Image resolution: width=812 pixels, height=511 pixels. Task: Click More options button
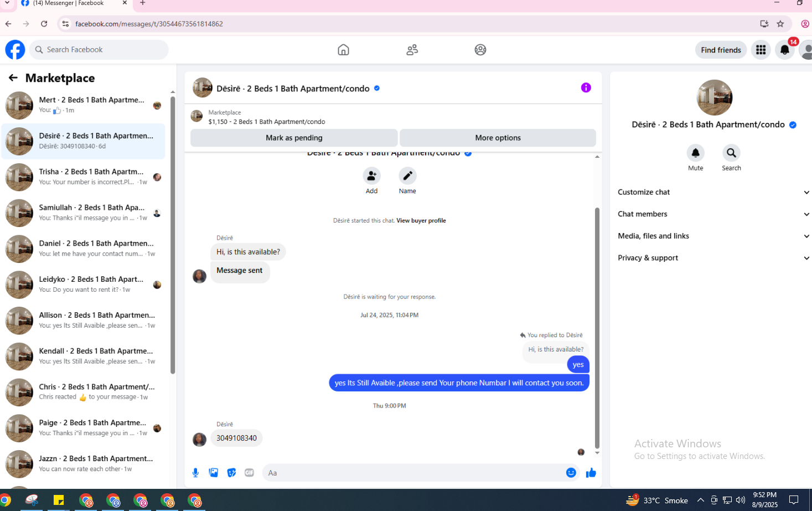pyautogui.click(x=498, y=138)
